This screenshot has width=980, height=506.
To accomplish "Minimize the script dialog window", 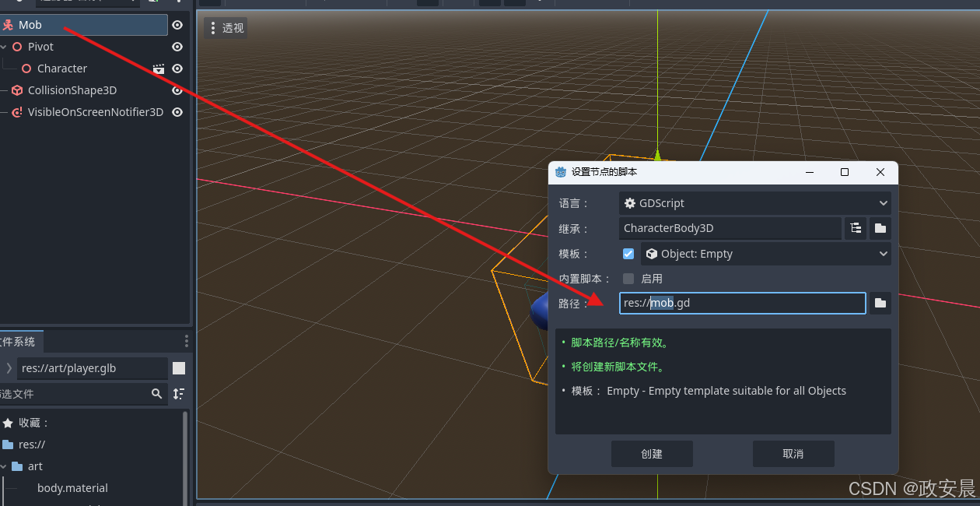I will (x=810, y=172).
